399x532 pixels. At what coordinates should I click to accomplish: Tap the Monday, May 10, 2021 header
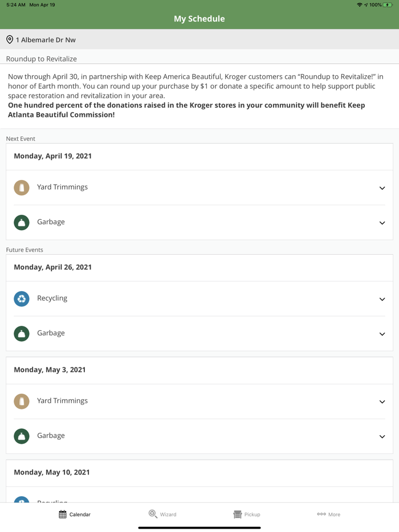tap(52, 472)
